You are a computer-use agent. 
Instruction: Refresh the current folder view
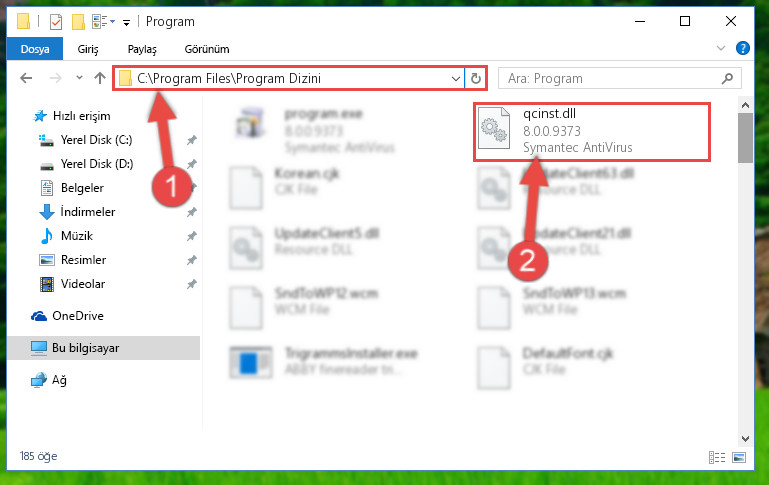[x=476, y=78]
